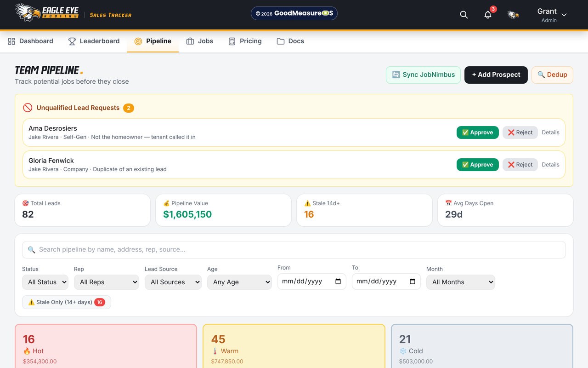Open the Jobs tab
Viewport: 588px width, 368px height.
point(200,41)
